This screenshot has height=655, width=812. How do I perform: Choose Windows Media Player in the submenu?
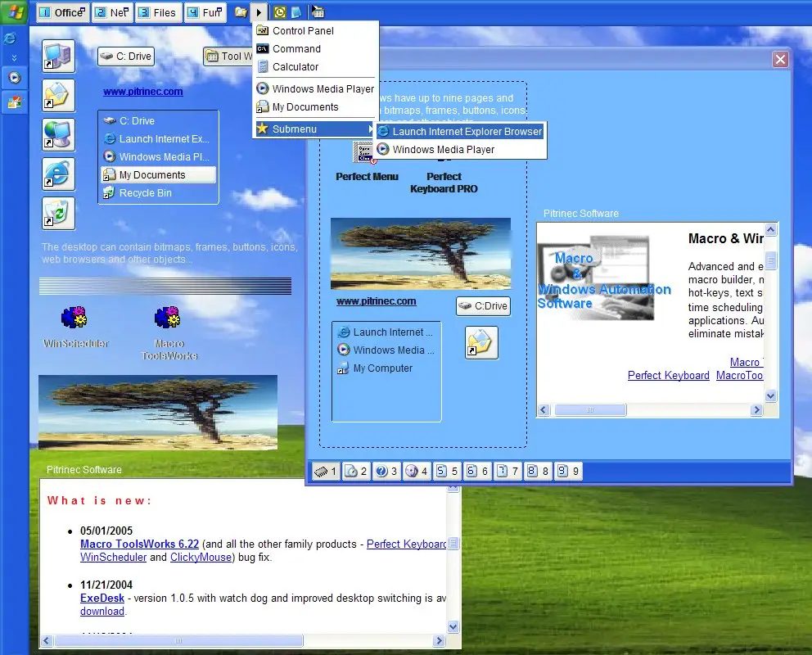(x=460, y=150)
